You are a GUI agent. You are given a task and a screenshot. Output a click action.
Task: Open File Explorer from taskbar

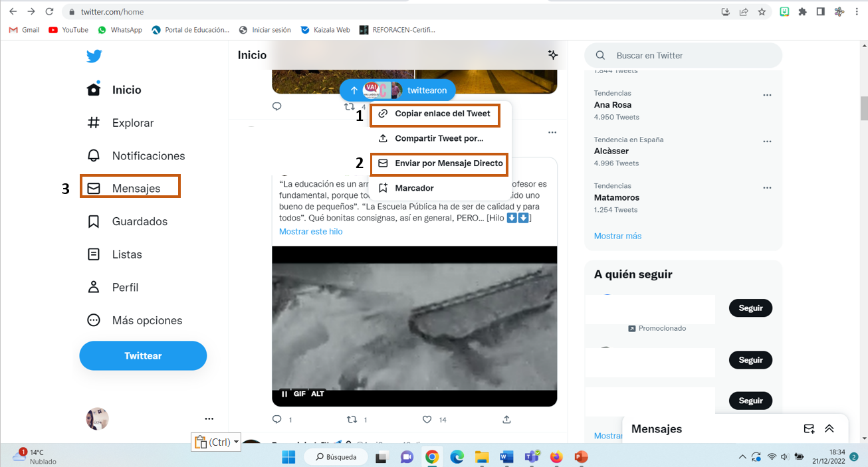482,457
